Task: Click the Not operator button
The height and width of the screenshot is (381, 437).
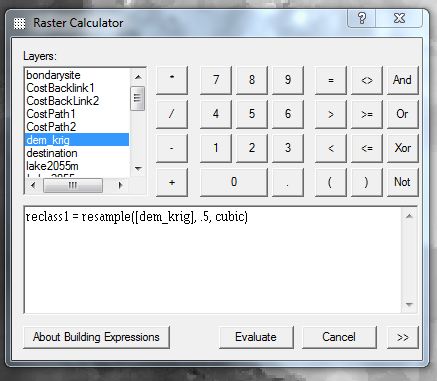Action: (x=402, y=182)
